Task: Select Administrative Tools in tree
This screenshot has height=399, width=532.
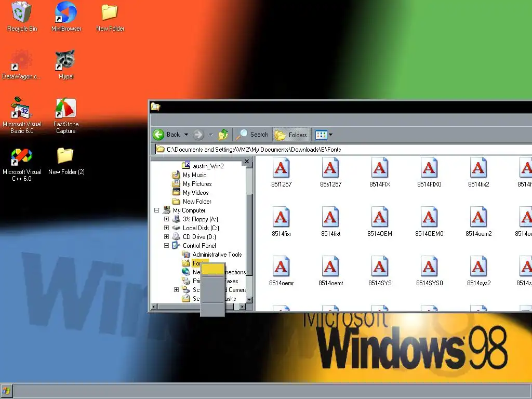Action: (x=212, y=255)
